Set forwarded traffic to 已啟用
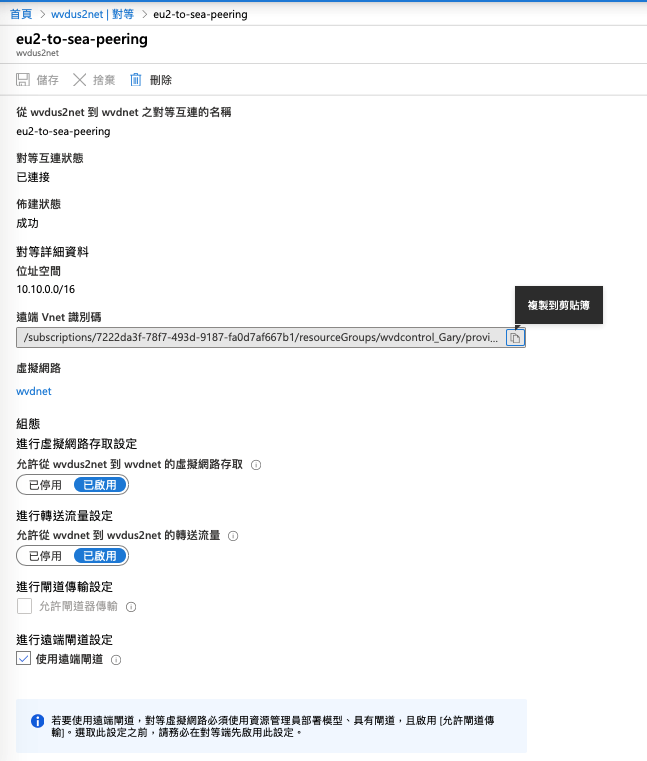Viewport: 647px width, 761px height. (x=100, y=556)
